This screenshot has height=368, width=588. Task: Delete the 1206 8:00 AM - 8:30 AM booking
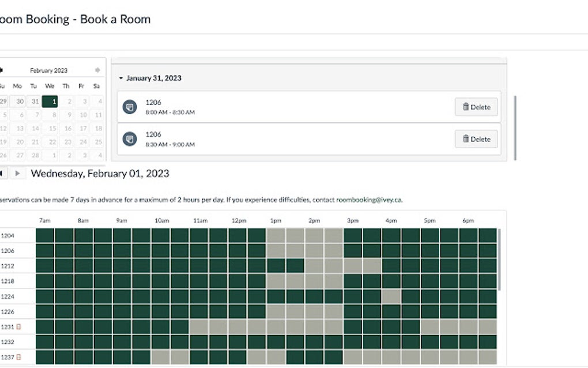[x=476, y=107]
